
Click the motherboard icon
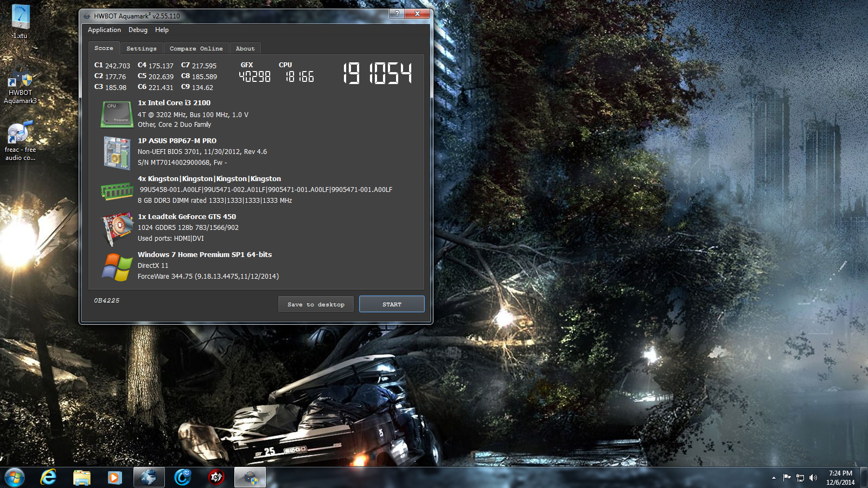point(117,153)
